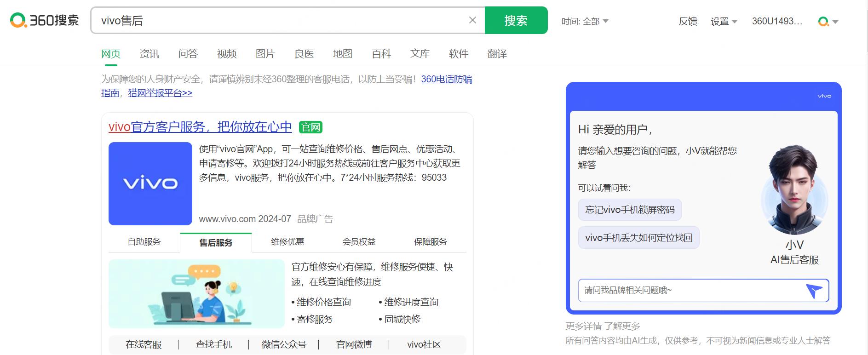Choose the 忘记vivo手机锁屏密码 suggestion
The image size is (868, 355).
coord(630,210)
